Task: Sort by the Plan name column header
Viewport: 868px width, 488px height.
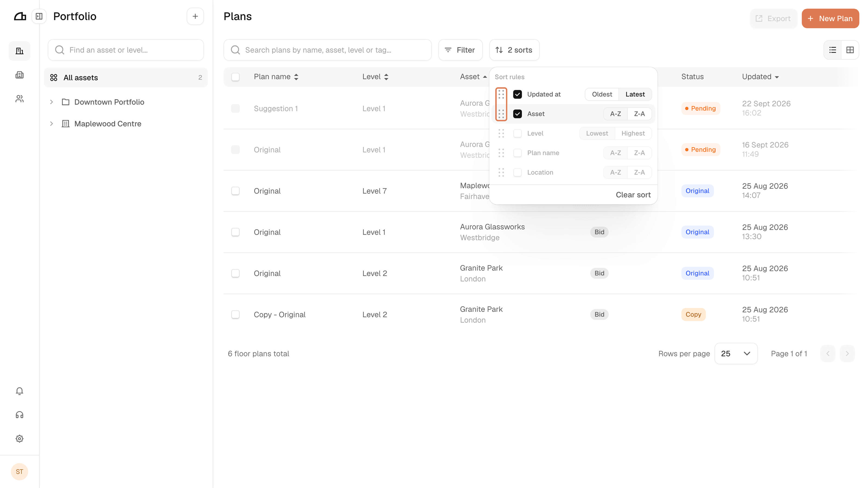Action: pos(276,77)
